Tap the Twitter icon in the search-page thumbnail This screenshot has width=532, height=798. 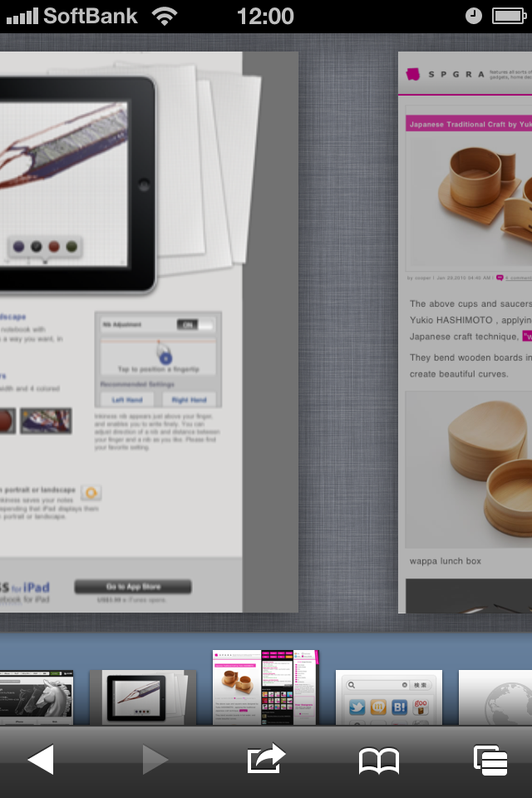[357, 707]
